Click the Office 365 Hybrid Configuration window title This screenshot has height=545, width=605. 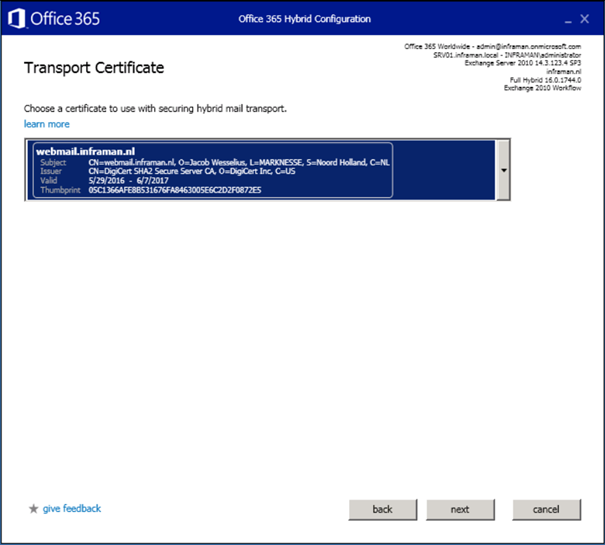click(x=305, y=19)
